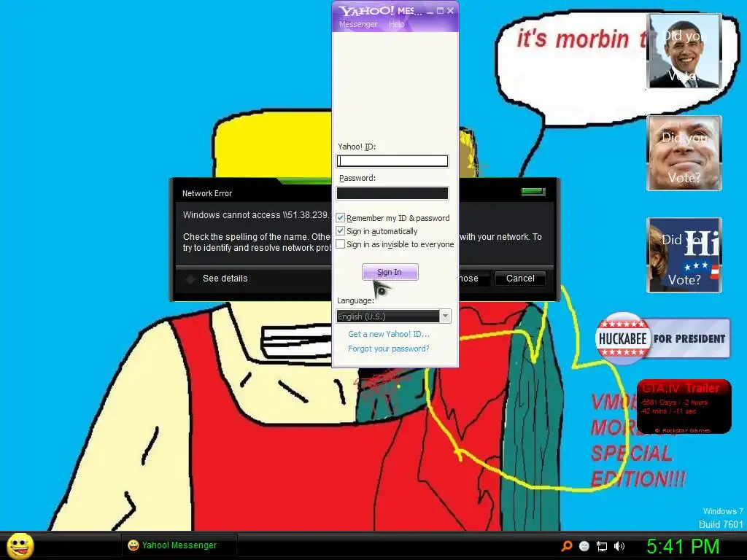Follow the Get a new Yahoo! ID link
This screenshot has width=747, height=560.
coord(388,334)
